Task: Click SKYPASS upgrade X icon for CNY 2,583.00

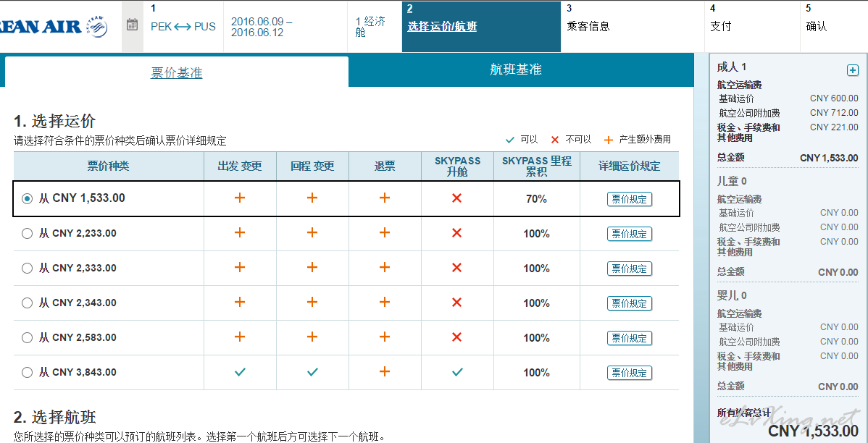Action: pyautogui.click(x=456, y=337)
